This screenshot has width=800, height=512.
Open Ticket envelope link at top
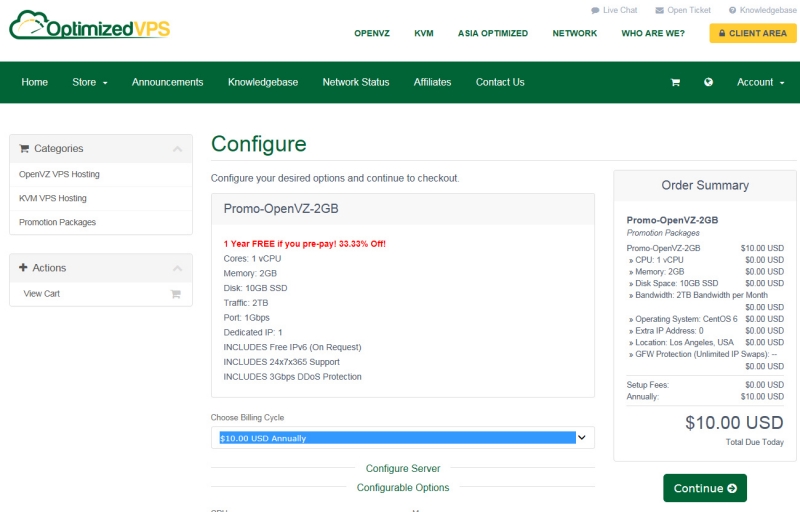coord(683,10)
